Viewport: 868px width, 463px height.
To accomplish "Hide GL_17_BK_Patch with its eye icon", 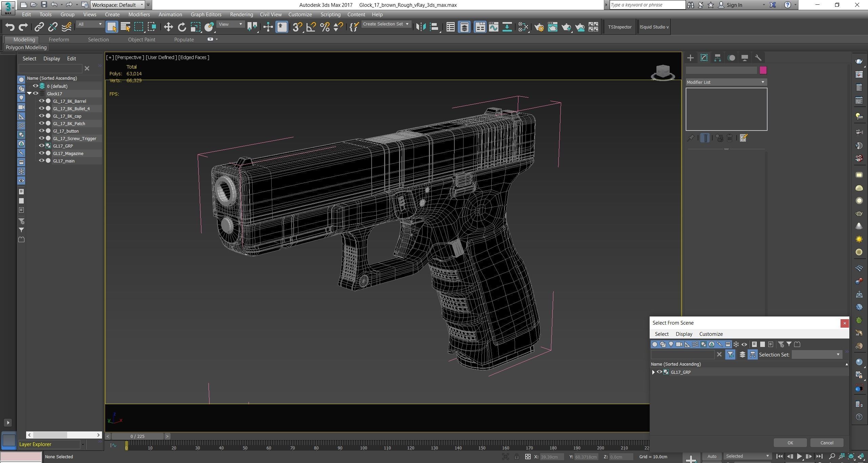I will [42, 123].
